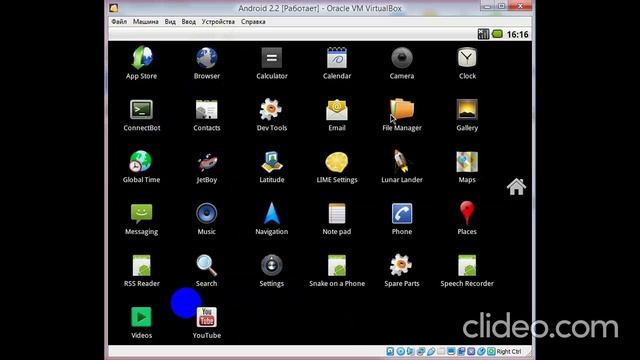Open File Manager
The height and width of the screenshot is (360, 640).
[402, 115]
